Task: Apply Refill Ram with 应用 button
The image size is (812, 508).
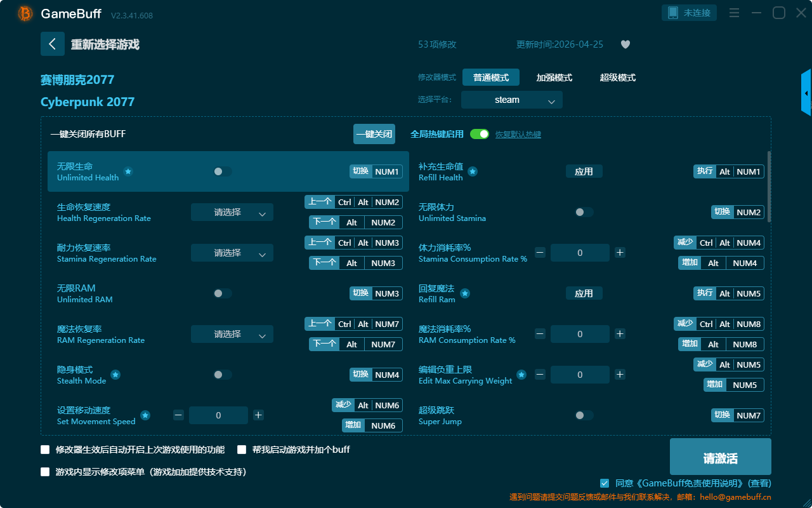Action: click(584, 293)
